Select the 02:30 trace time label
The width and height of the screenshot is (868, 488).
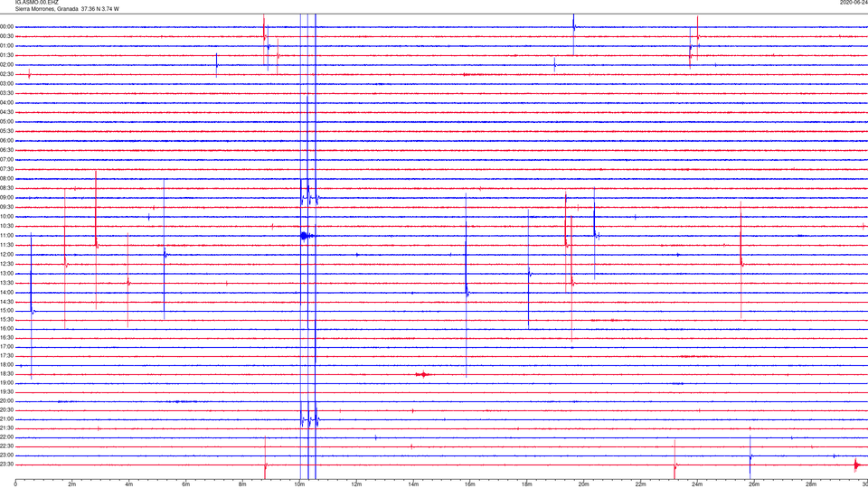click(x=7, y=74)
